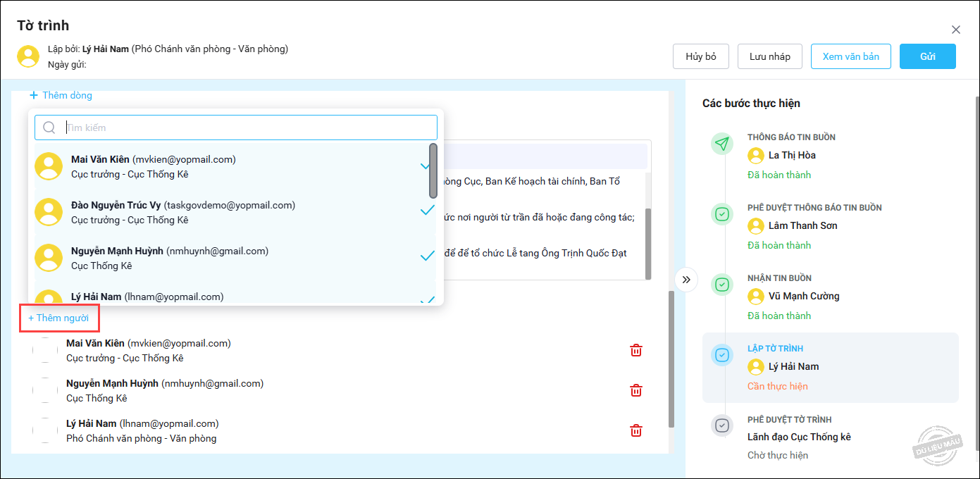Image resolution: width=980 pixels, height=479 pixels.
Task: Click trash icon beside Lý Hải Nam
Action: point(635,430)
